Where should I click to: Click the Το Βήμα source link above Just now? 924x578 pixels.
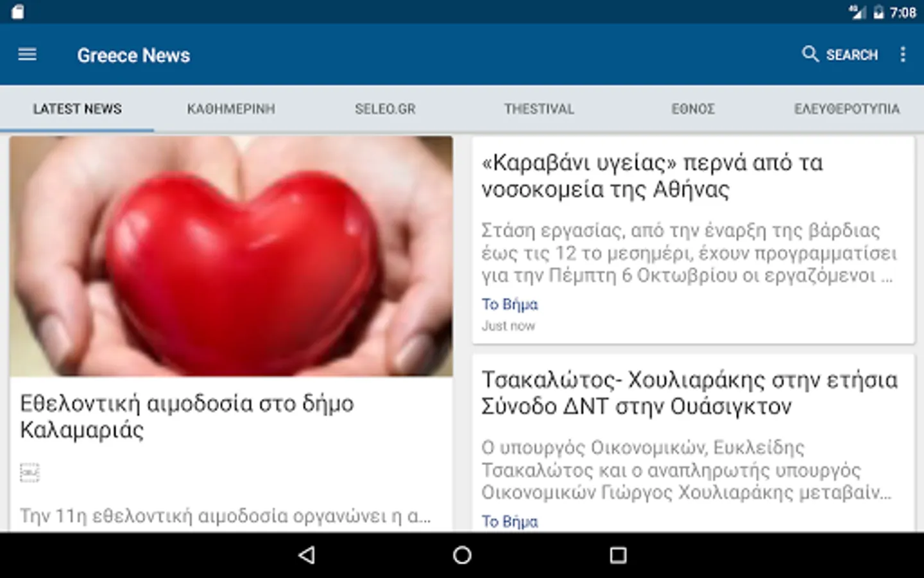coord(509,304)
